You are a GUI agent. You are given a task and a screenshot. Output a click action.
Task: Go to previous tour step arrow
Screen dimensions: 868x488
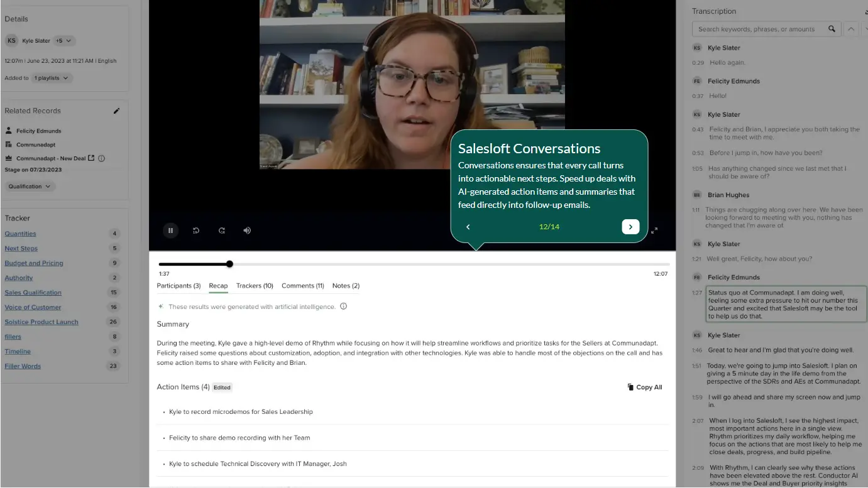[468, 227]
